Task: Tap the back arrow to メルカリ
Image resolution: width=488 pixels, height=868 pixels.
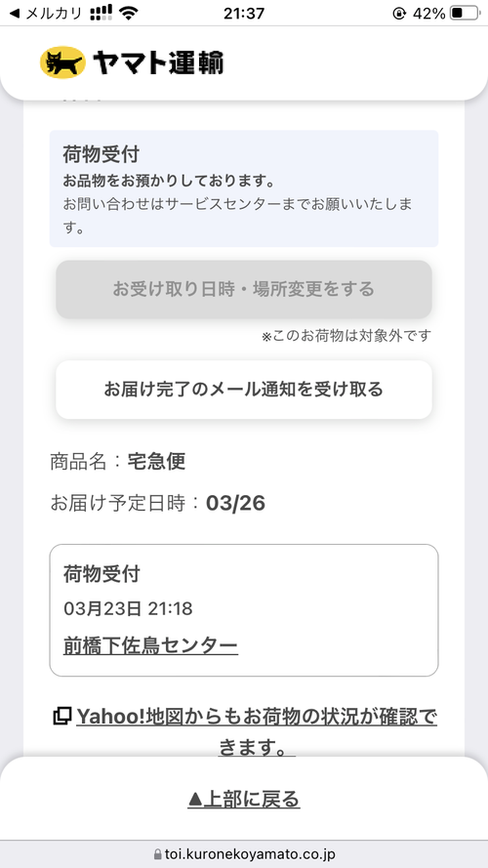Action: point(15,14)
